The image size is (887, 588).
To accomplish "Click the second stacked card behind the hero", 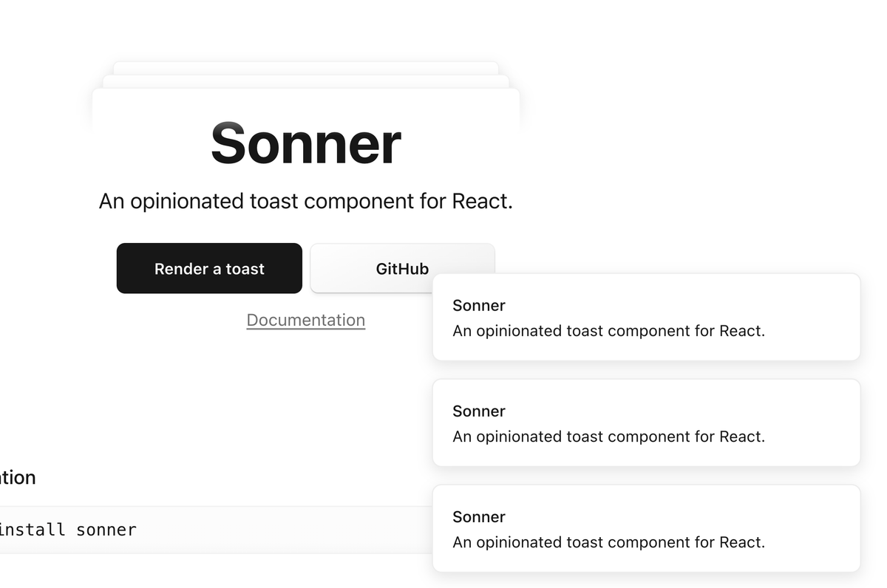I will [x=305, y=79].
